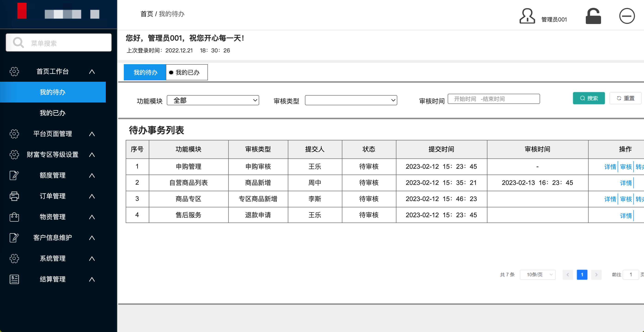Click the gear icon beside 平台页面管理
644x332 pixels.
tap(14, 134)
